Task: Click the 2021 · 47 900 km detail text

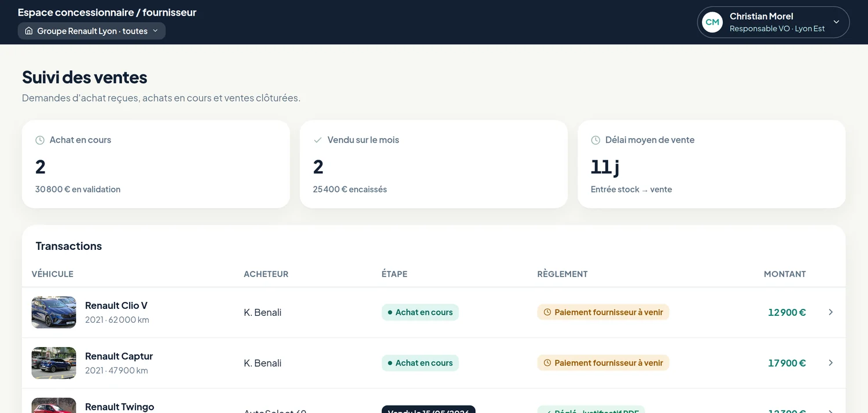Action: point(116,371)
